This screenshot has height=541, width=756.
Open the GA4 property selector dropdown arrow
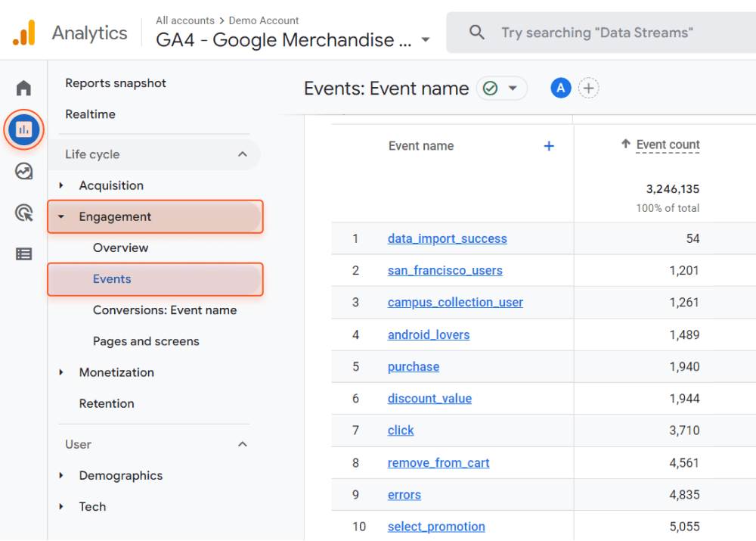(x=426, y=40)
